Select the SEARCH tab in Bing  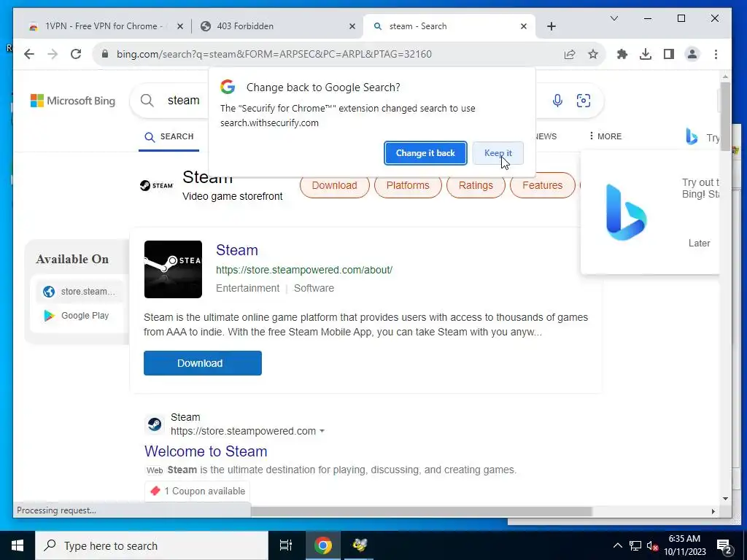coord(169,136)
